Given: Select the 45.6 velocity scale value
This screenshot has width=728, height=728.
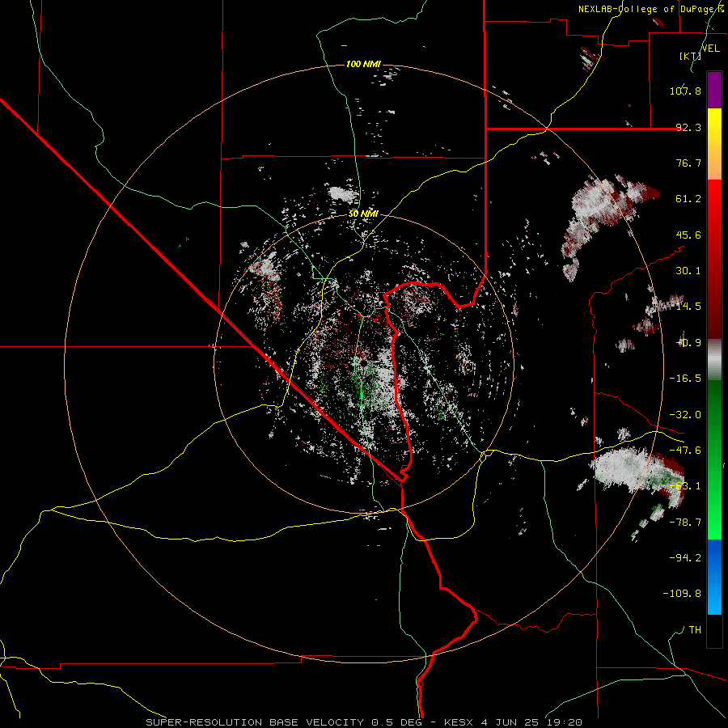Looking at the screenshot, I should [688, 235].
